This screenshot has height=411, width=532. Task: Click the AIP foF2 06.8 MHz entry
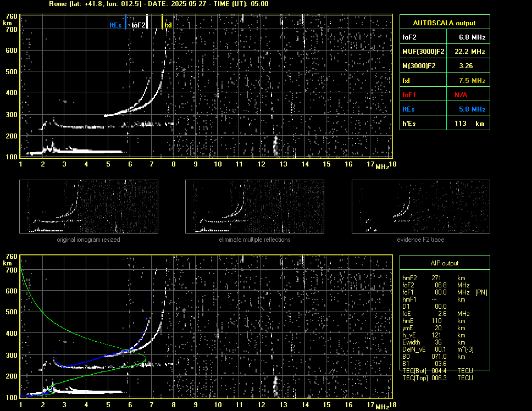pos(436,285)
